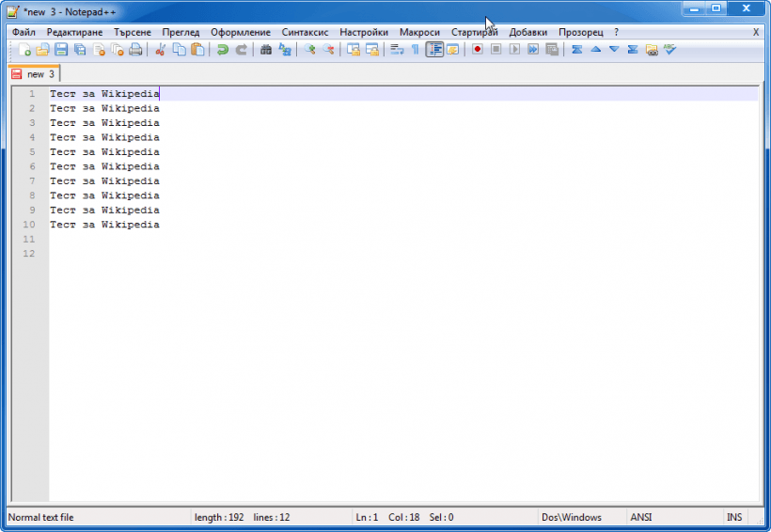Click the gray Redo arrow icon
771x532 pixels.
click(241, 49)
